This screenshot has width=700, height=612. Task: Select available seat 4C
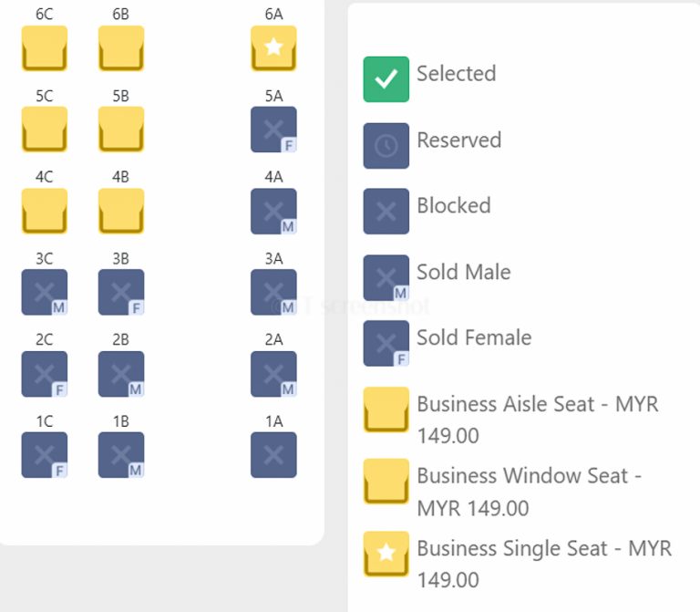(44, 211)
